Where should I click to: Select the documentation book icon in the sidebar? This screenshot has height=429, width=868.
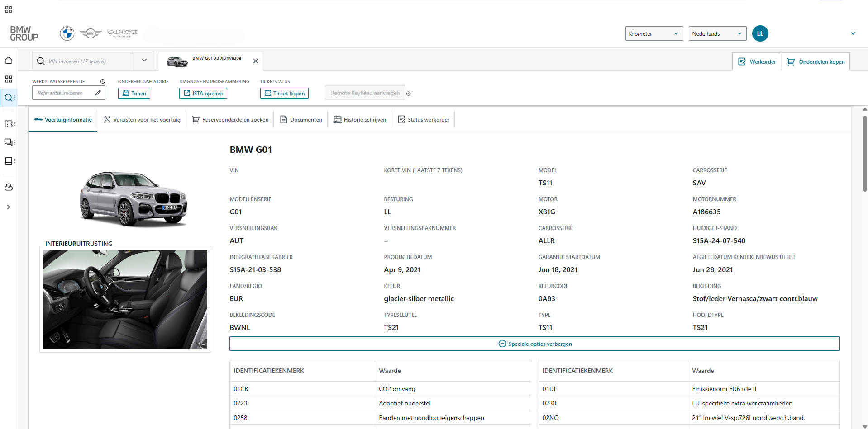[x=8, y=160]
